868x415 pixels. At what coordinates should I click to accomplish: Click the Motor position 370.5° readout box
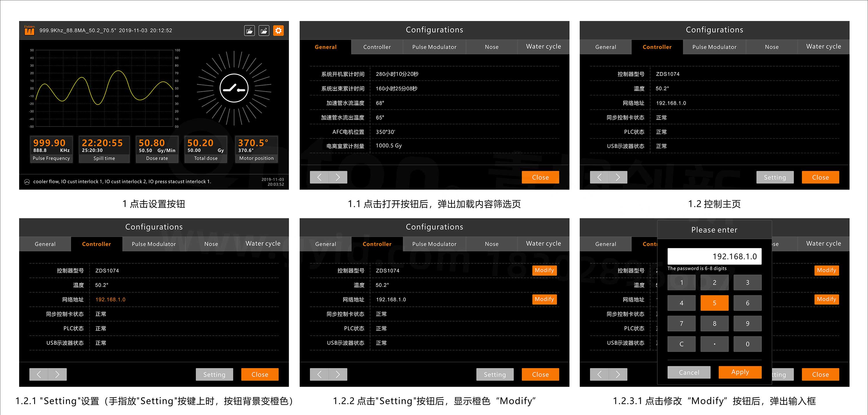tap(256, 149)
